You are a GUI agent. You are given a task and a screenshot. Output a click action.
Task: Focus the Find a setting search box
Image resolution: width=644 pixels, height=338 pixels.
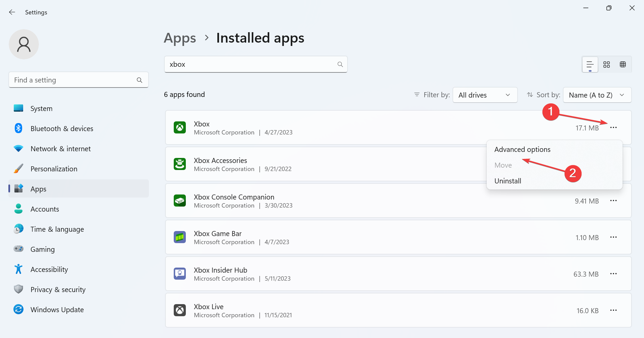click(78, 80)
